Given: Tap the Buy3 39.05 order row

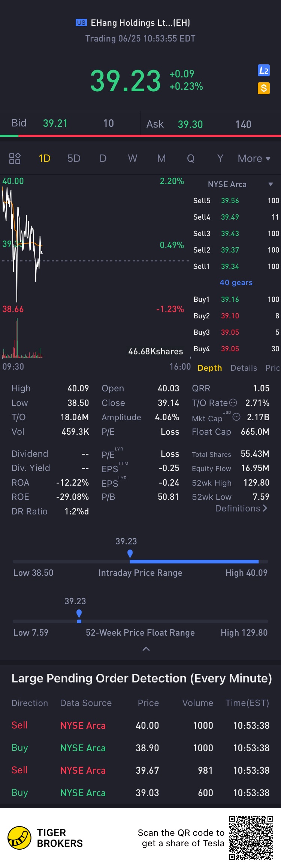Looking at the screenshot, I should [236, 332].
